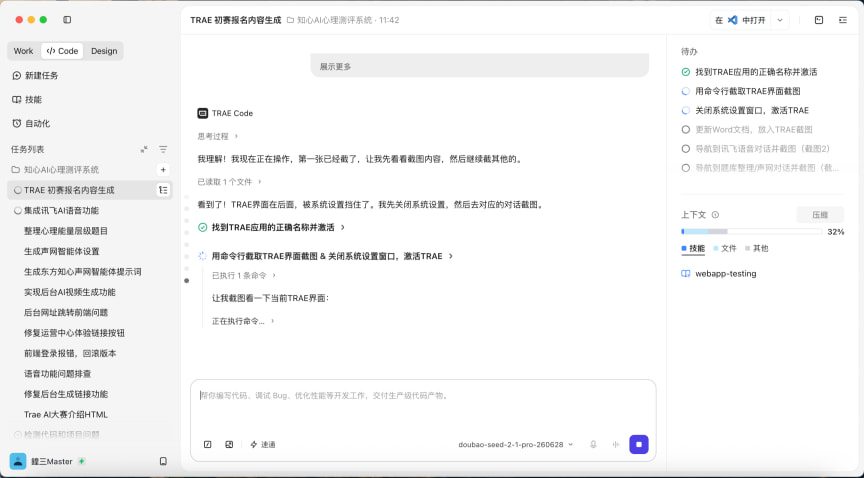Click the filter icon beside 任务列表
The image size is (864, 478).
pyautogui.click(x=163, y=149)
